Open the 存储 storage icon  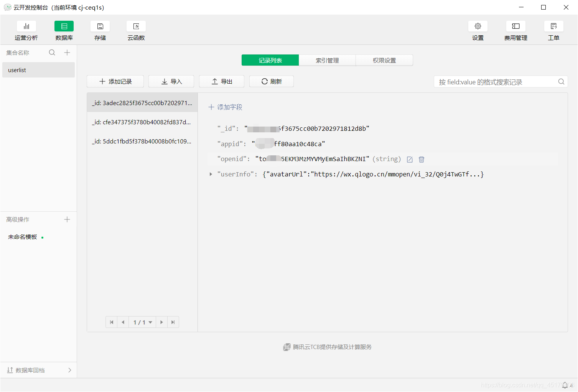click(100, 26)
